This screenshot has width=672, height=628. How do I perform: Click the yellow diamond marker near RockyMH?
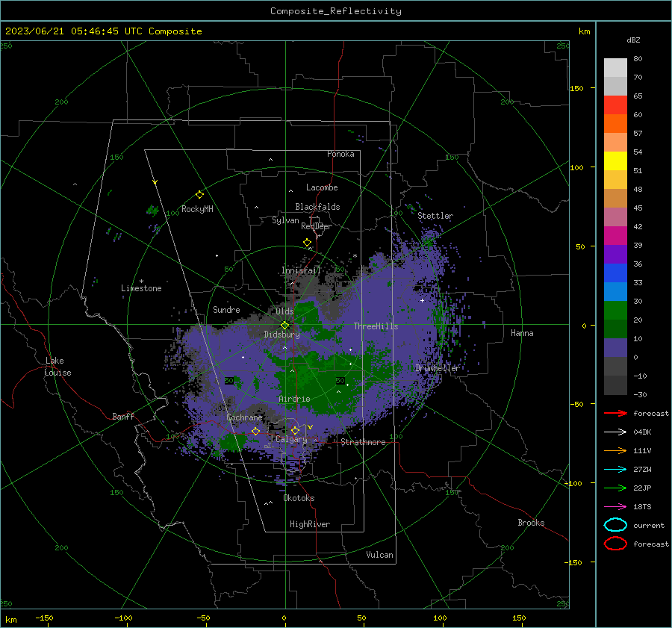click(199, 195)
